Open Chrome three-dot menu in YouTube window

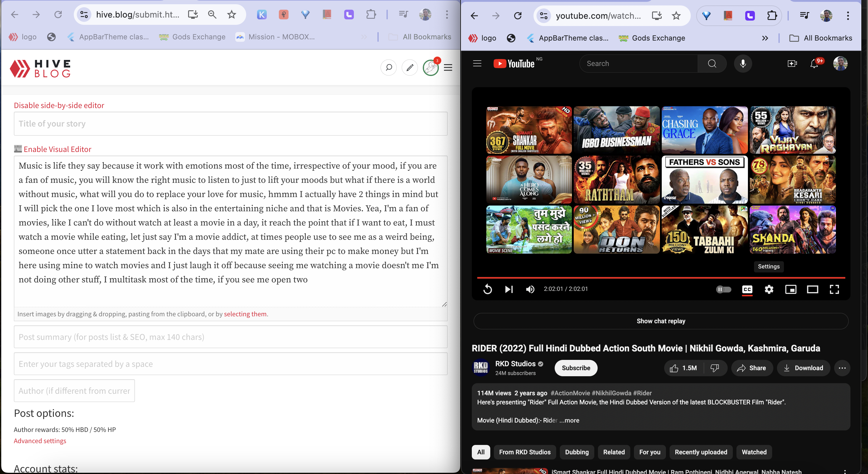(848, 15)
